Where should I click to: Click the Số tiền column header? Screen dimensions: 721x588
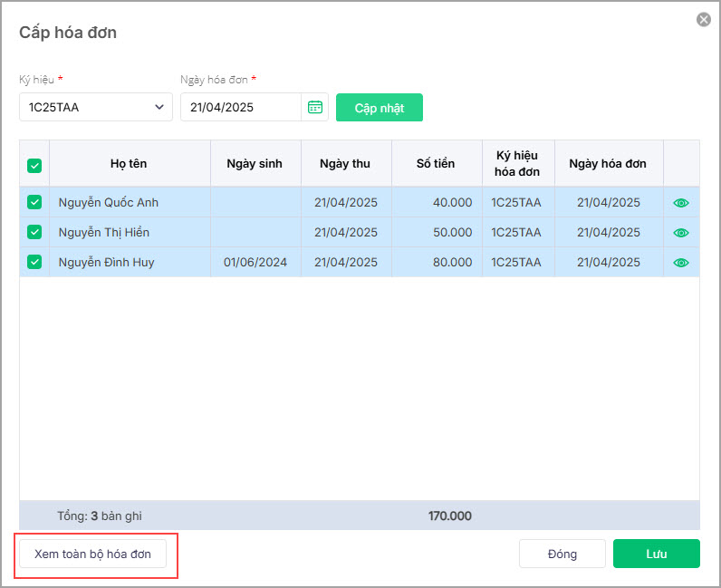436,163
